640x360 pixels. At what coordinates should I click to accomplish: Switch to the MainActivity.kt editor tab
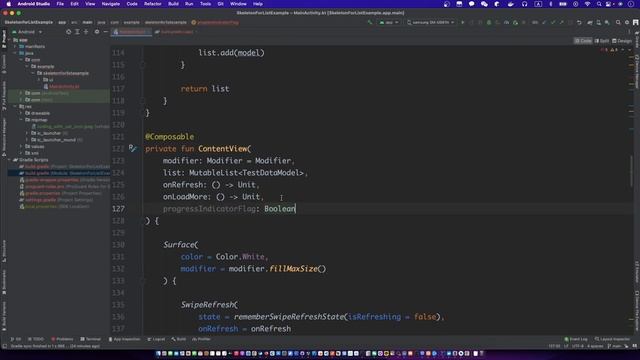pos(132,32)
